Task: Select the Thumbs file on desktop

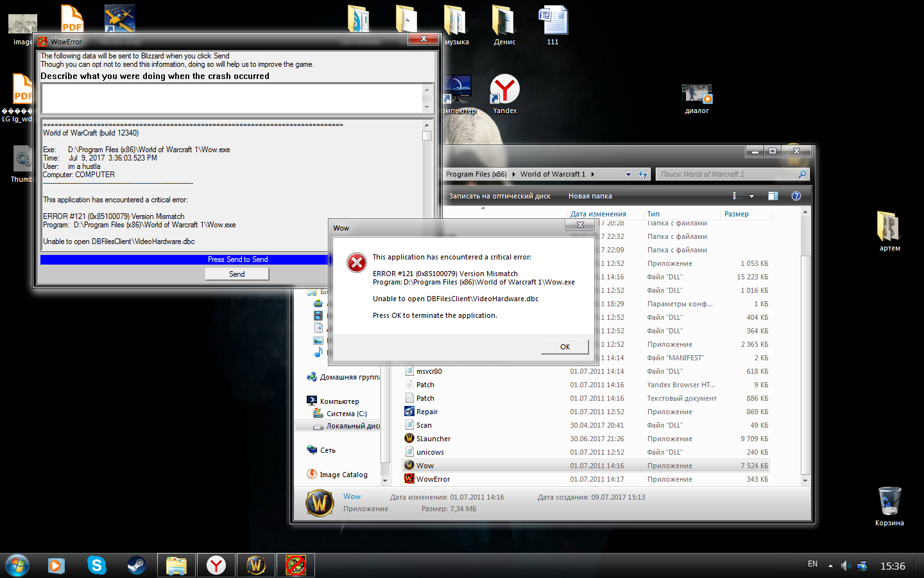Action: 22,164
